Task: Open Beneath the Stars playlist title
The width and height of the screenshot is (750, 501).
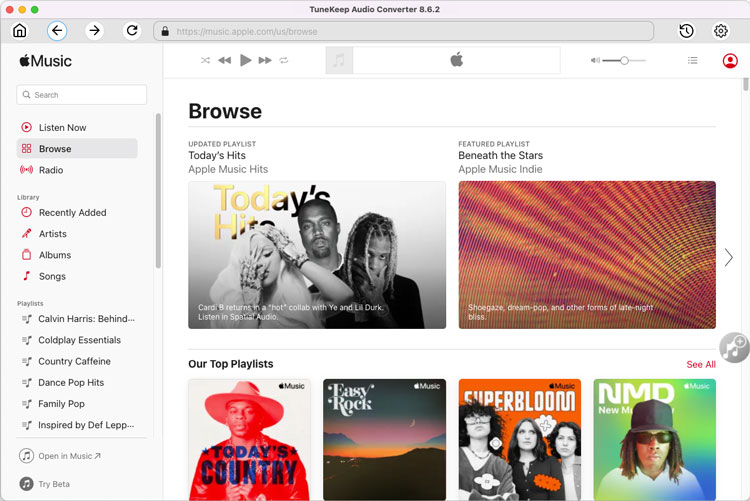Action: coord(500,156)
